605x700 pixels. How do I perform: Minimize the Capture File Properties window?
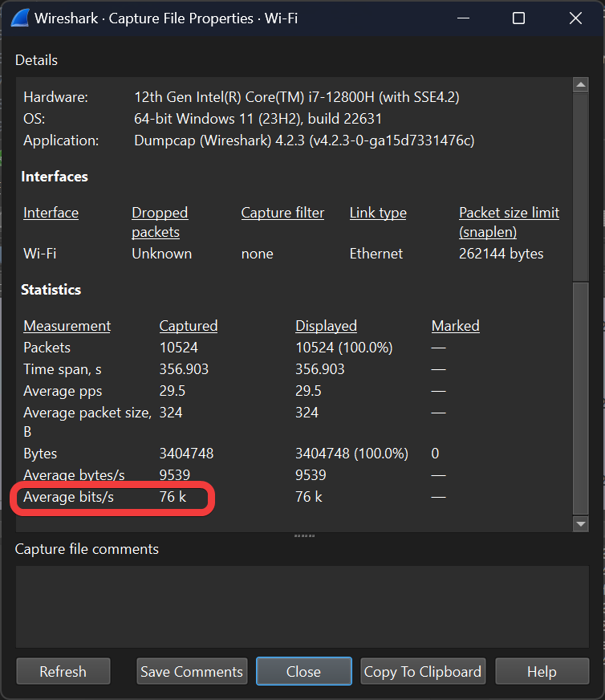click(462, 18)
